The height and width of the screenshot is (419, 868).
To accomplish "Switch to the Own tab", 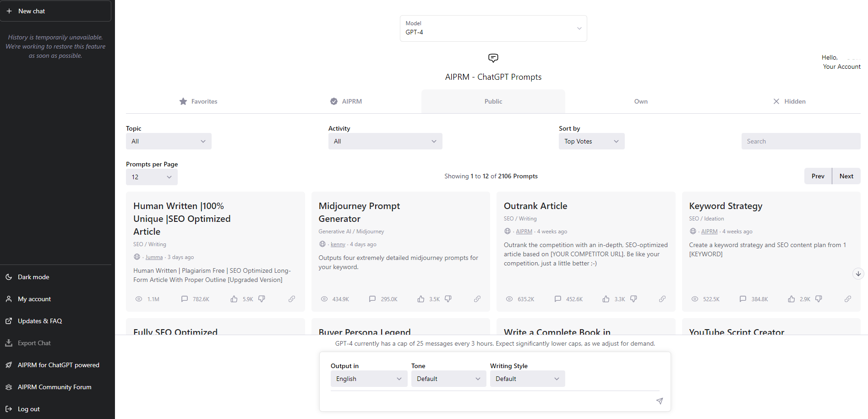I will point(641,101).
